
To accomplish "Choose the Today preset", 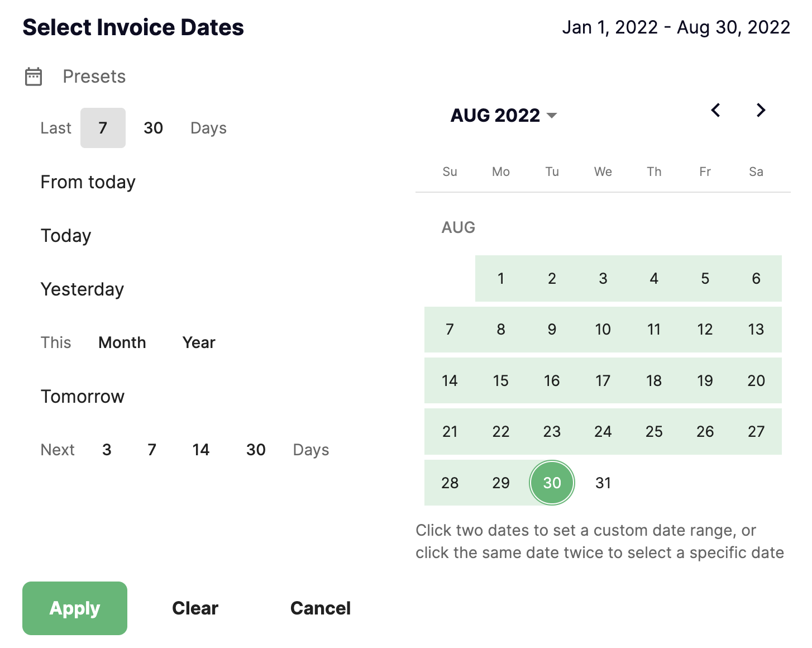I will coord(66,236).
